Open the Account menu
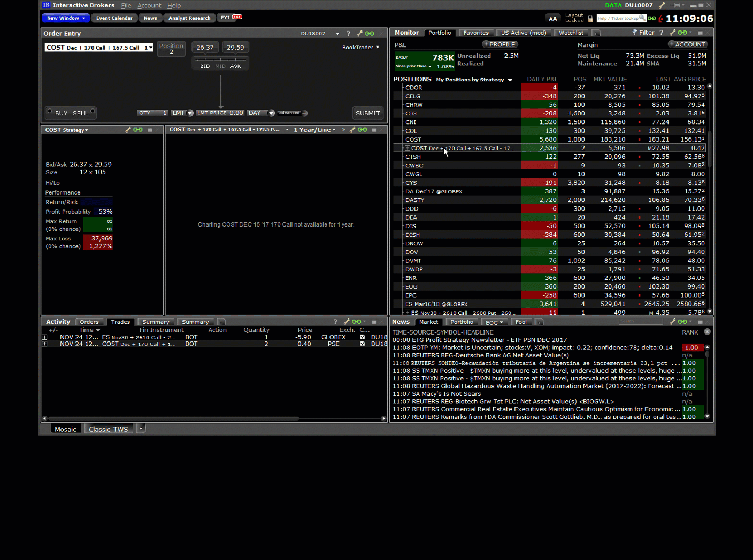This screenshot has width=753, height=560. [x=149, y=5]
